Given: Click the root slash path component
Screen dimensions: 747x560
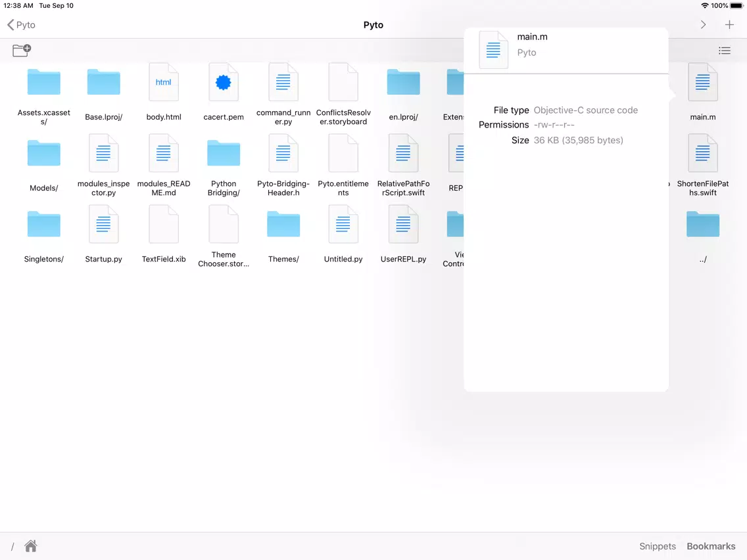Looking at the screenshot, I should coord(12,546).
